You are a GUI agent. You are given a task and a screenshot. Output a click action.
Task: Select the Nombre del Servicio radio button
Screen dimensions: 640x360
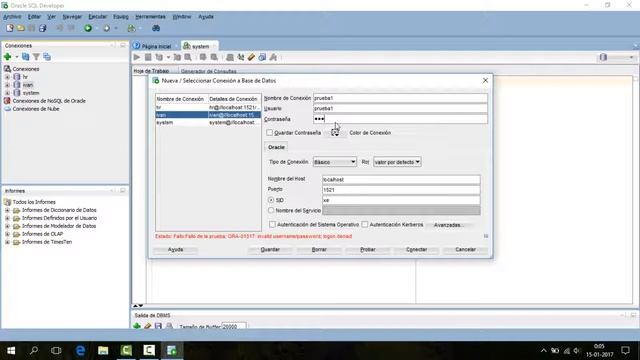click(271, 210)
